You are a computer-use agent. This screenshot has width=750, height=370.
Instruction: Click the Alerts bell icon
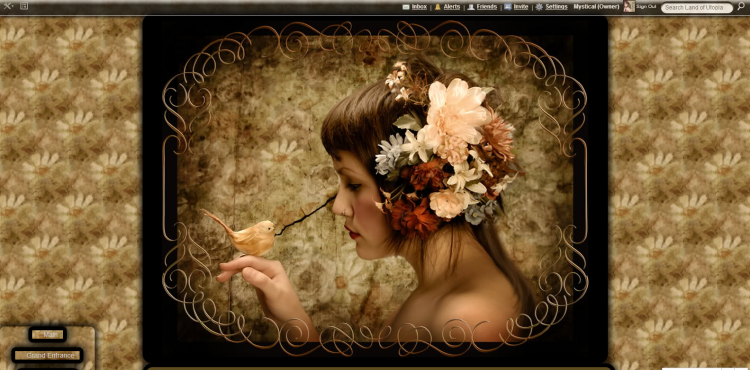pyautogui.click(x=437, y=7)
